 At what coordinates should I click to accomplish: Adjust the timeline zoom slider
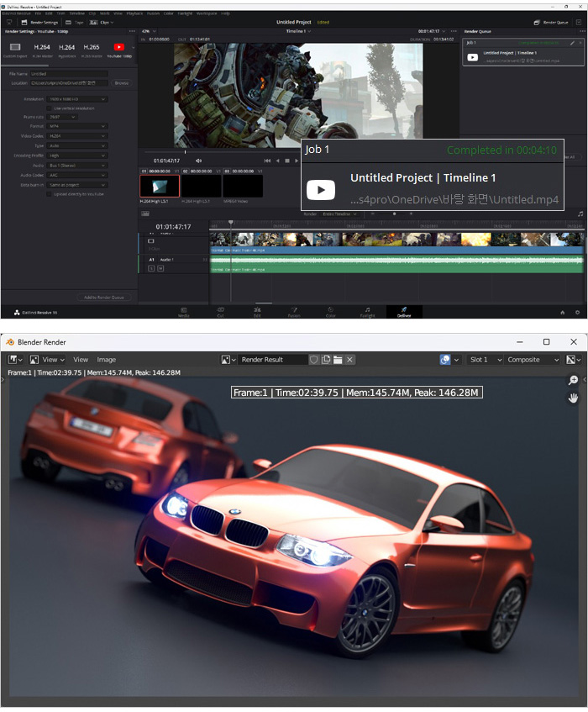coord(393,214)
